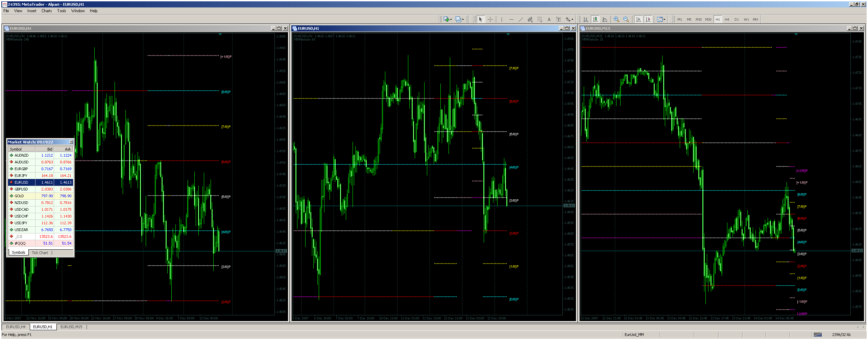
Task: Select the USDJPY row in Market Watch
Action: pos(40,223)
